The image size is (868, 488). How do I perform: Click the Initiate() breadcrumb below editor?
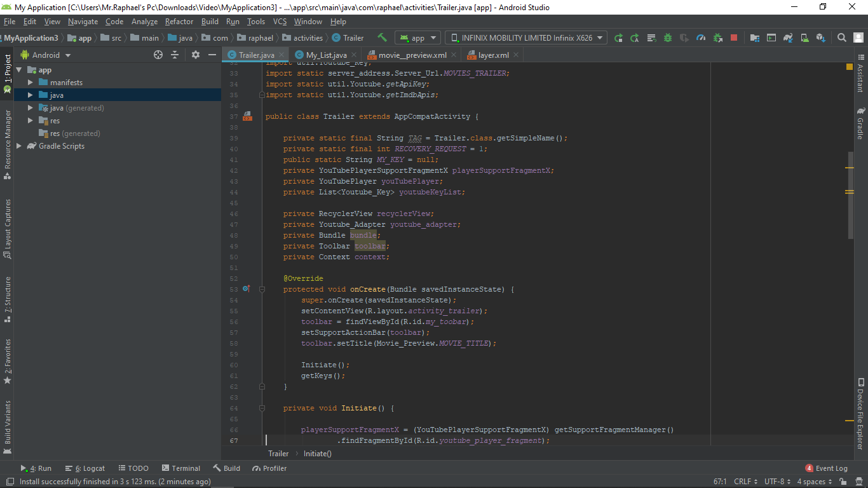coord(318,454)
